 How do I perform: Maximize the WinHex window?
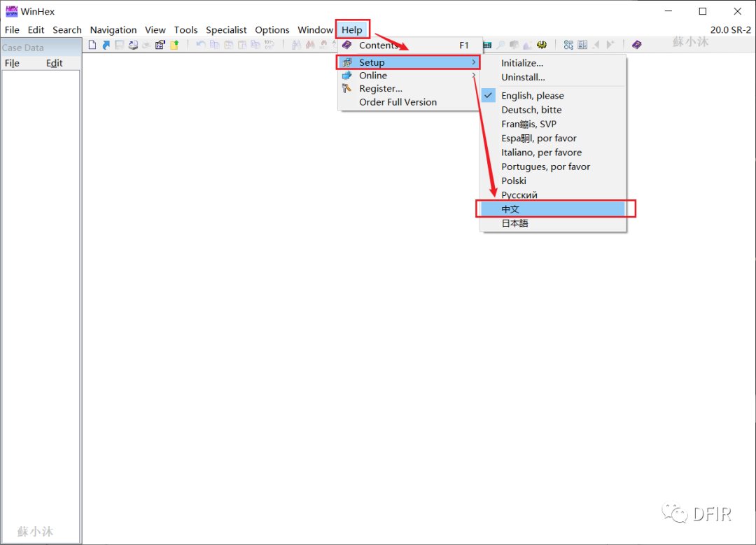pyautogui.click(x=703, y=11)
